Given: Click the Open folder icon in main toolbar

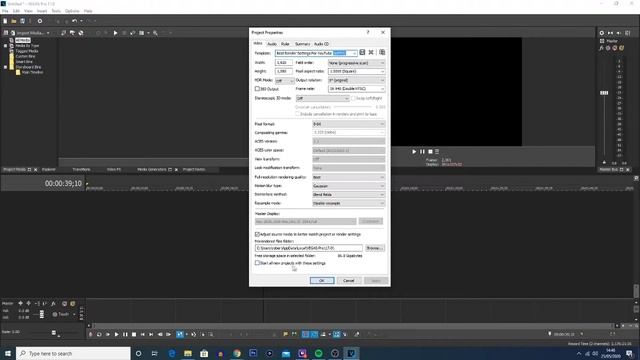Looking at the screenshot, I should coord(13,21).
